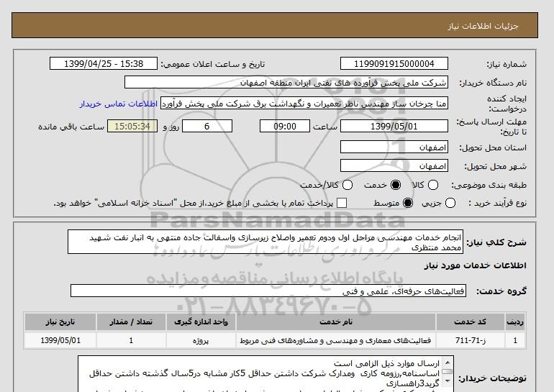Click the need number field 1199091915000004
Viewport: 554px width, 392px height.
(x=394, y=63)
